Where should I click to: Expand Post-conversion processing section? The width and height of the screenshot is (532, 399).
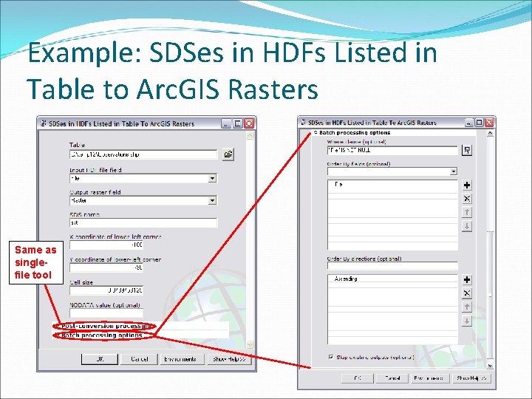point(104,326)
